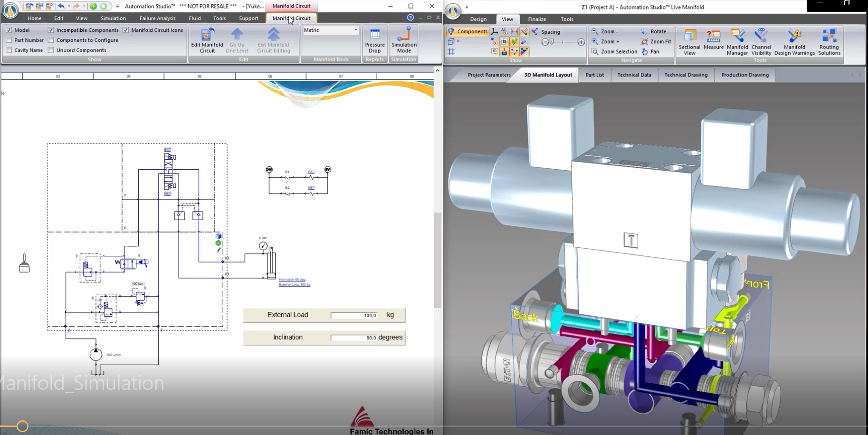Enable Components to Configure checkbox
The image size is (868, 435).
tap(51, 40)
